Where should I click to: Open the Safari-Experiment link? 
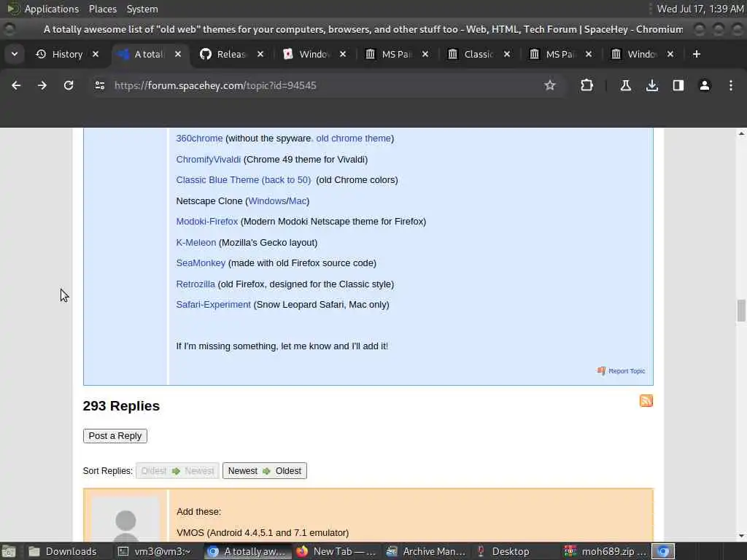click(213, 305)
